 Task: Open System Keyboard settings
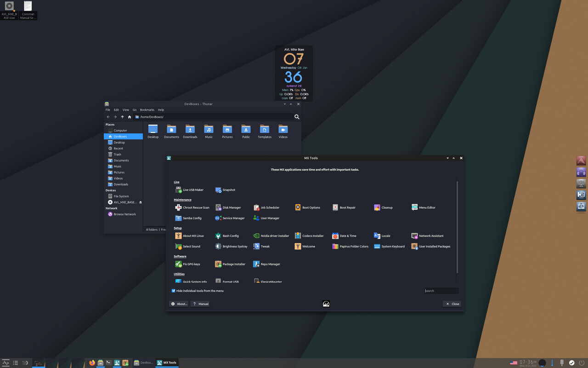tap(389, 247)
